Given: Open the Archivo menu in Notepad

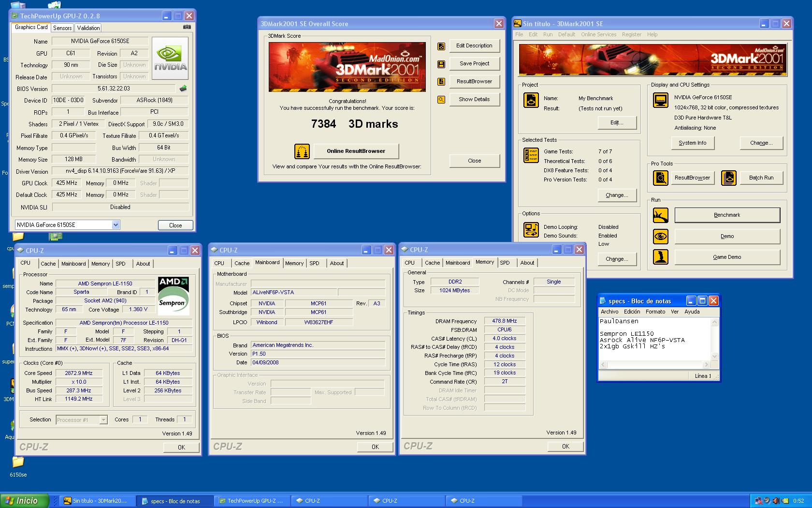Looking at the screenshot, I should [609, 312].
